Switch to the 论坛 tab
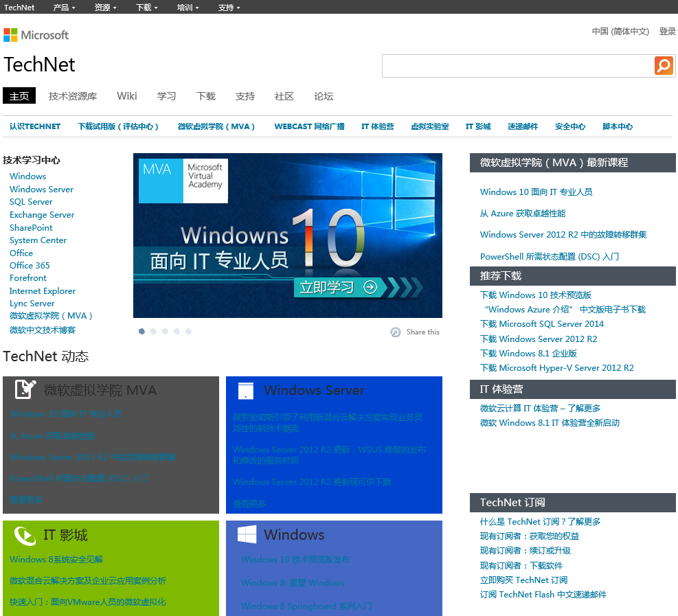The width and height of the screenshot is (678, 616). coord(324,96)
